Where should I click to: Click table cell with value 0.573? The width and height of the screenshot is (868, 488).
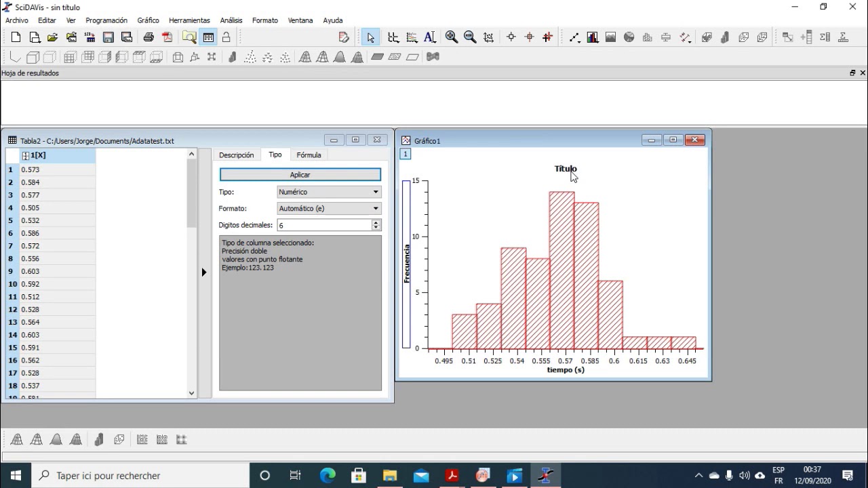(x=58, y=169)
